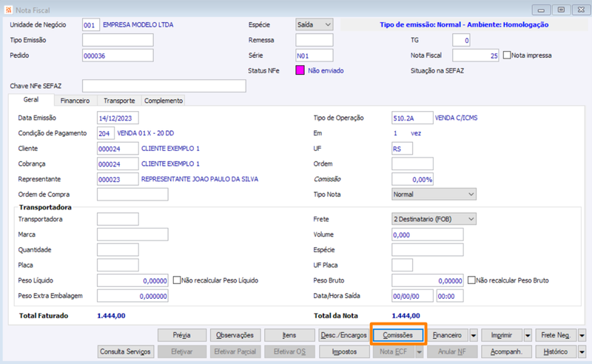The height and width of the screenshot is (364, 592).
Task: Click the Volume field
Action: (428, 235)
